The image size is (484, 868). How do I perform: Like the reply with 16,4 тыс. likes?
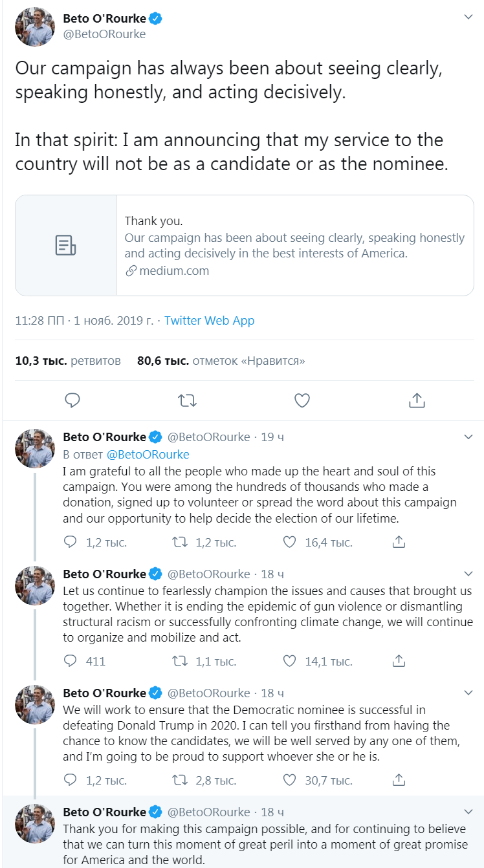point(290,542)
